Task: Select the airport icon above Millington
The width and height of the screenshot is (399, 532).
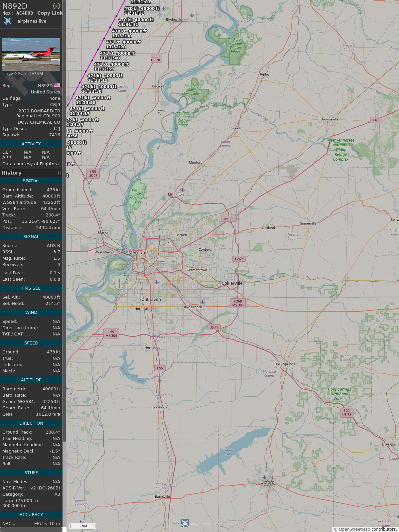Action: [182, 190]
